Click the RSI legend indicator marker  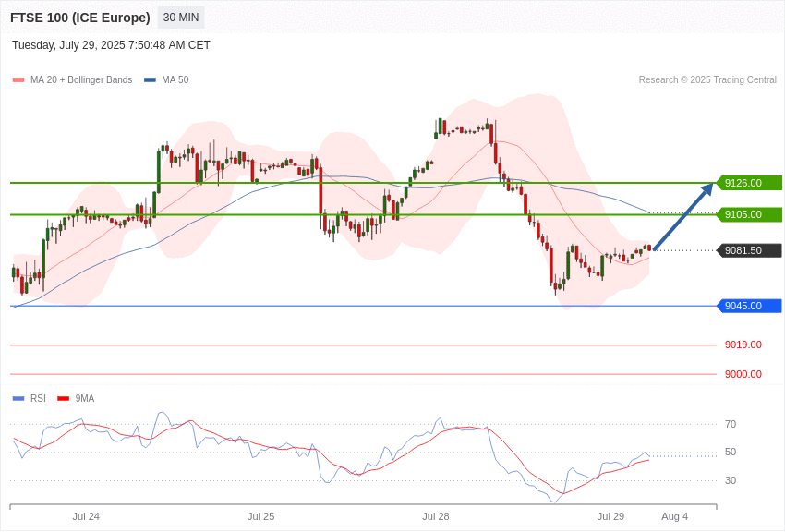coord(16,398)
